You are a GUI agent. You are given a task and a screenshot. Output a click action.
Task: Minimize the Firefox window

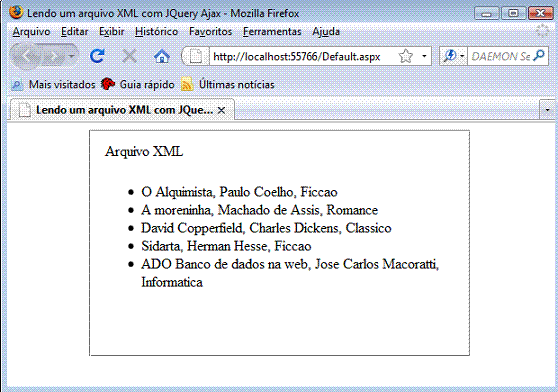(x=486, y=13)
